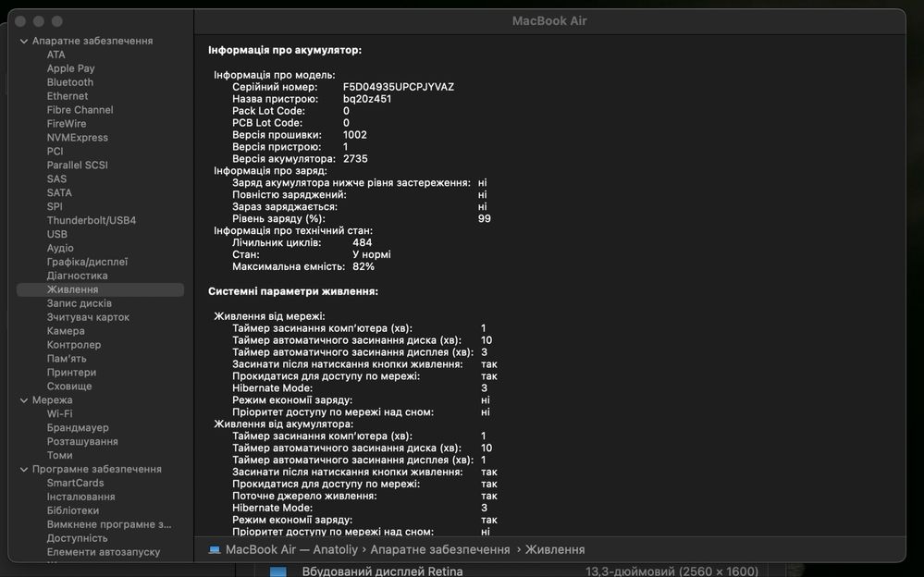Select the highlighted Живлення item
Image resolution: width=924 pixels, height=577 pixels.
pos(100,289)
